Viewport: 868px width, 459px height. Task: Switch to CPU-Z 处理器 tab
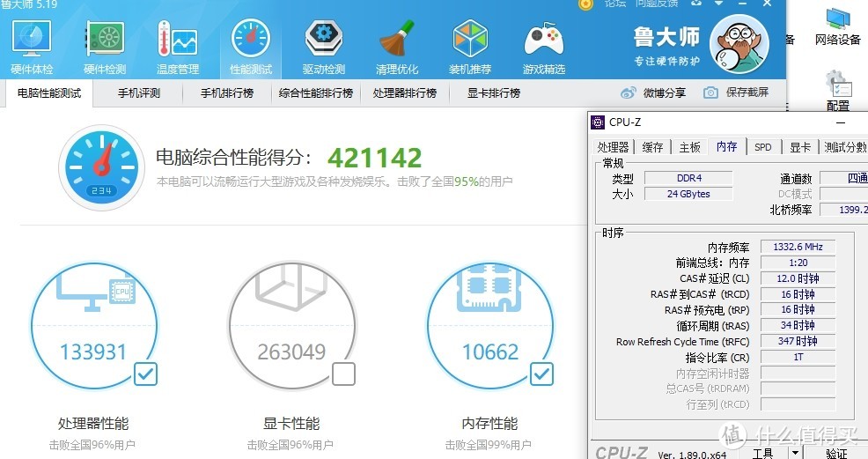(614, 147)
